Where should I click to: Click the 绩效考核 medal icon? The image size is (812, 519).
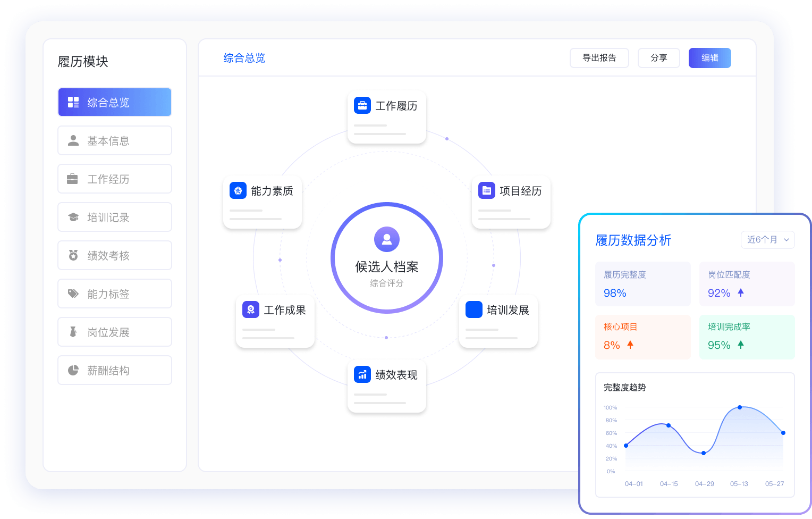coord(73,255)
